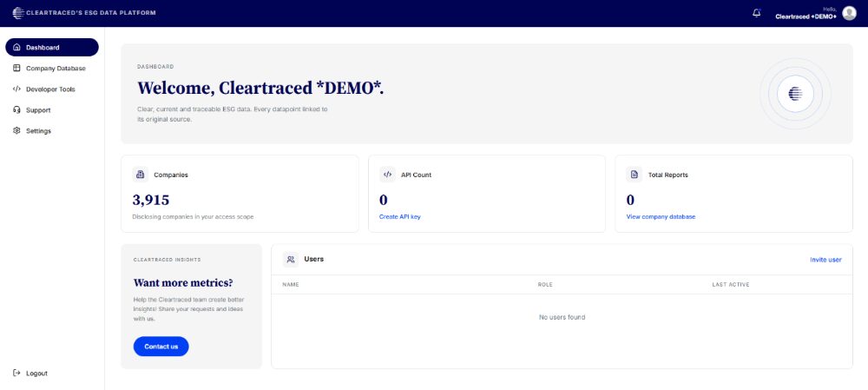Select Dashboard in the sidebar

point(52,48)
